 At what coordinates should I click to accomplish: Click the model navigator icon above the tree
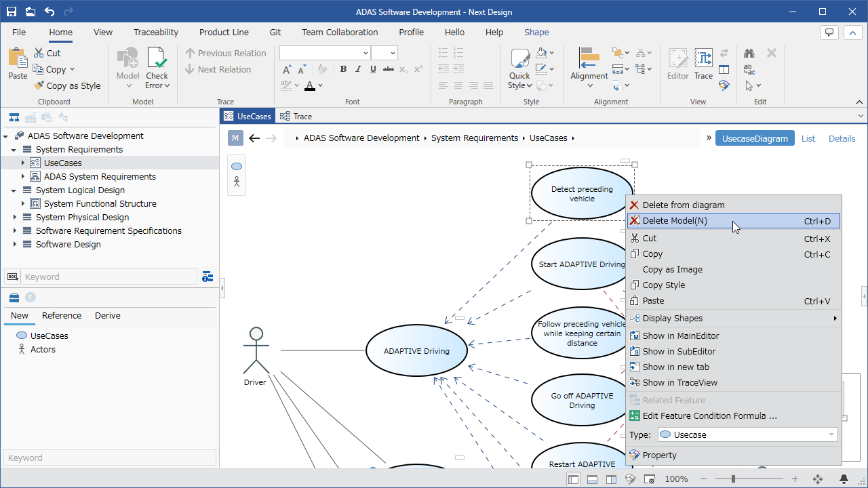(x=14, y=117)
